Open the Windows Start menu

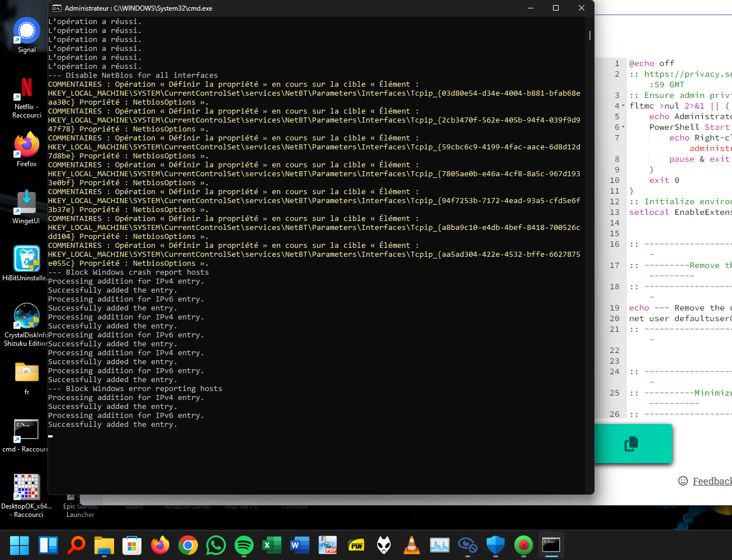click(20, 545)
